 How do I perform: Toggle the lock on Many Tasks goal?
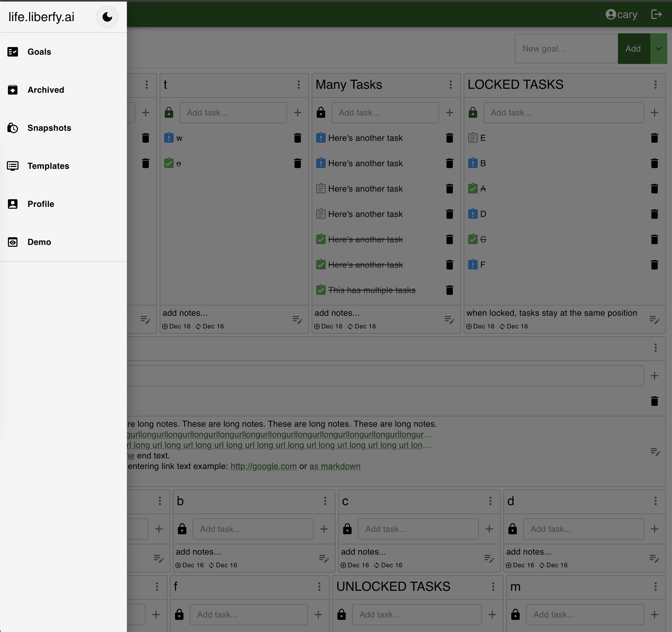point(321,113)
